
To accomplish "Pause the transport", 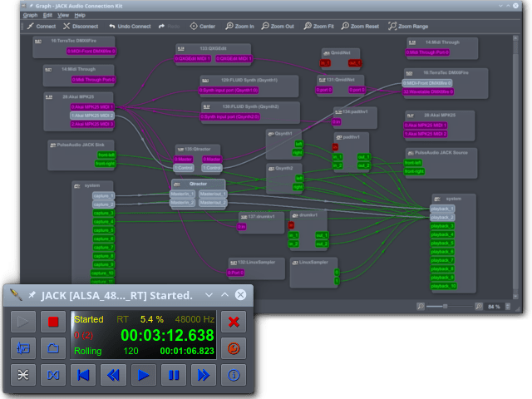I will [x=174, y=375].
